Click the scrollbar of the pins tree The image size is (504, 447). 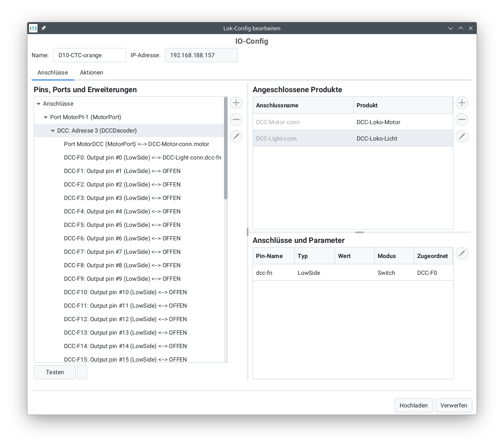click(x=225, y=147)
